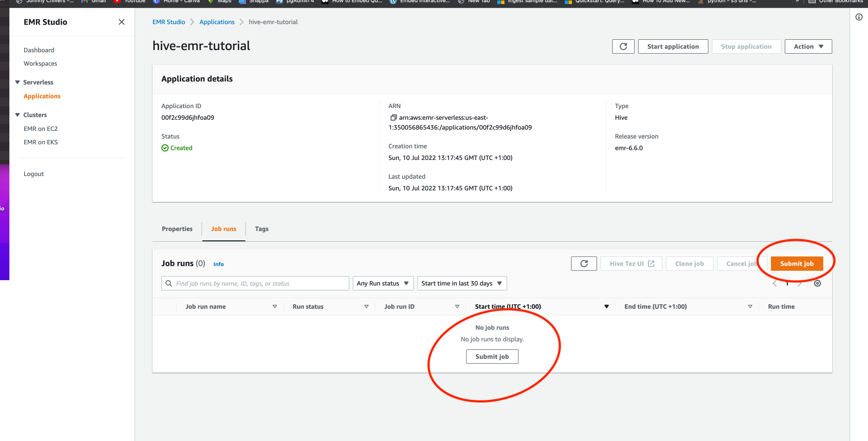Click the Stop application button
This screenshot has width=868, height=441.
click(x=746, y=46)
